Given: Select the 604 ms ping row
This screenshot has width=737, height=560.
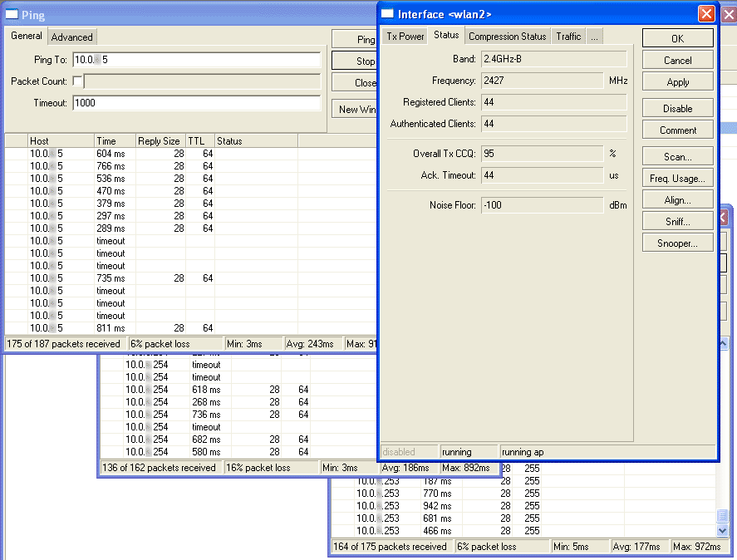Looking at the screenshot, I should [190, 154].
